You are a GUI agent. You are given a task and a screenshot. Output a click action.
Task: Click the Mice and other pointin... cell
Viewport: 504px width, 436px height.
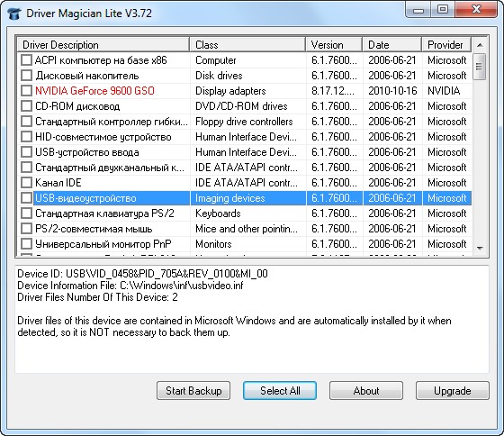coord(247,229)
